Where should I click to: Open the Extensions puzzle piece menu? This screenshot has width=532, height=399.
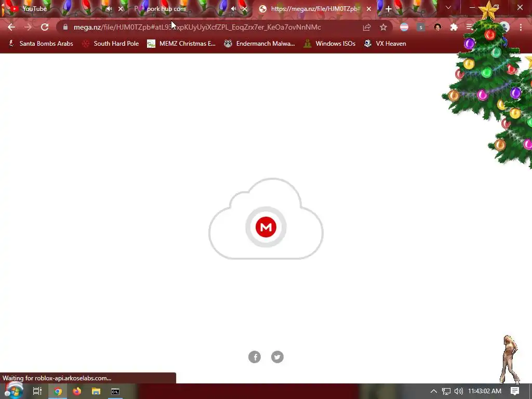pyautogui.click(x=454, y=27)
